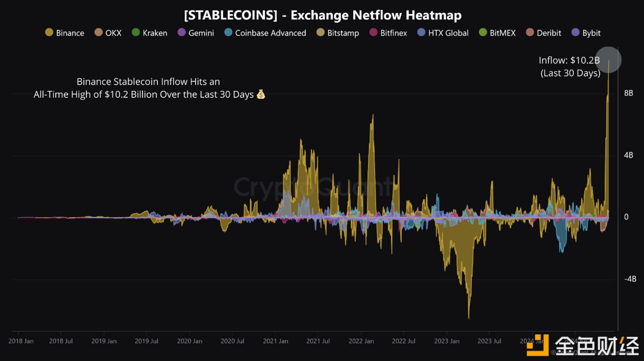Click the highlighted peak circle at $10.2B

[609, 60]
